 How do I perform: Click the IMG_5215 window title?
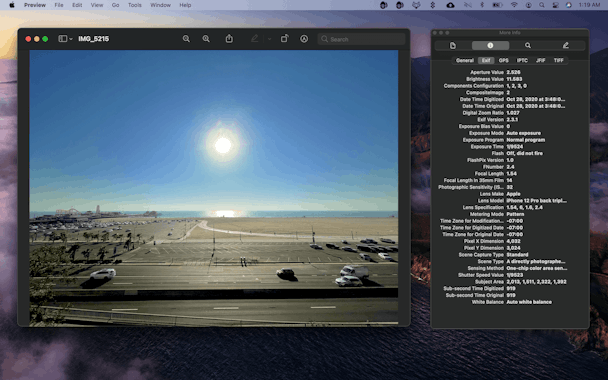point(93,39)
